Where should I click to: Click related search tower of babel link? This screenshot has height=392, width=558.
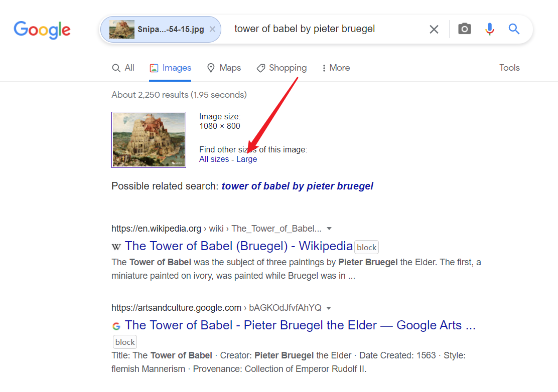pos(297,186)
